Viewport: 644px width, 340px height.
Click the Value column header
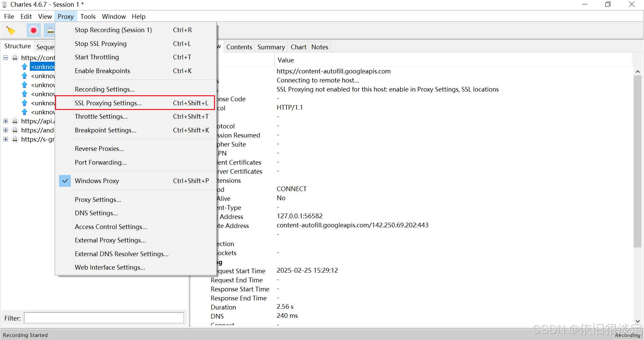(453, 60)
